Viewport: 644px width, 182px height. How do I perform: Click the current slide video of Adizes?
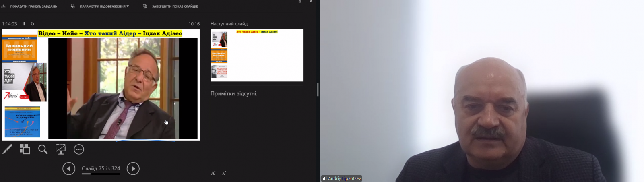(123, 88)
